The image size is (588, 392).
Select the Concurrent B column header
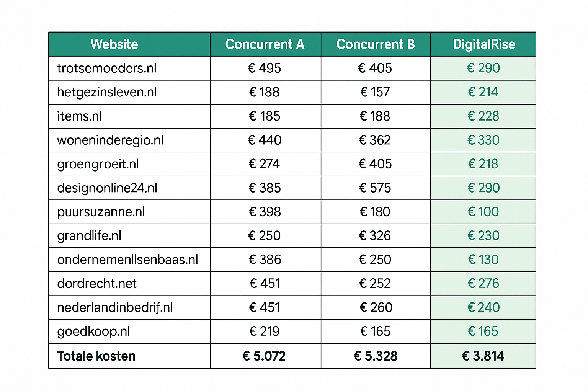coord(376,44)
